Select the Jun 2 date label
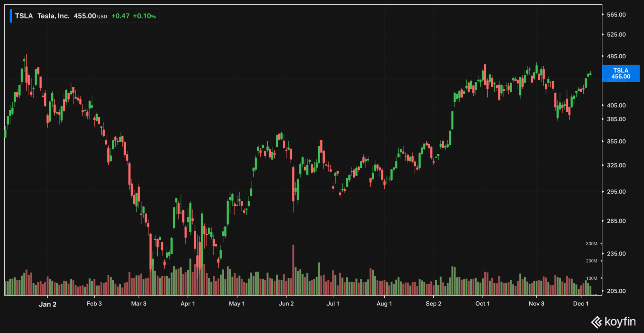This screenshot has height=333, width=644. pyautogui.click(x=286, y=304)
